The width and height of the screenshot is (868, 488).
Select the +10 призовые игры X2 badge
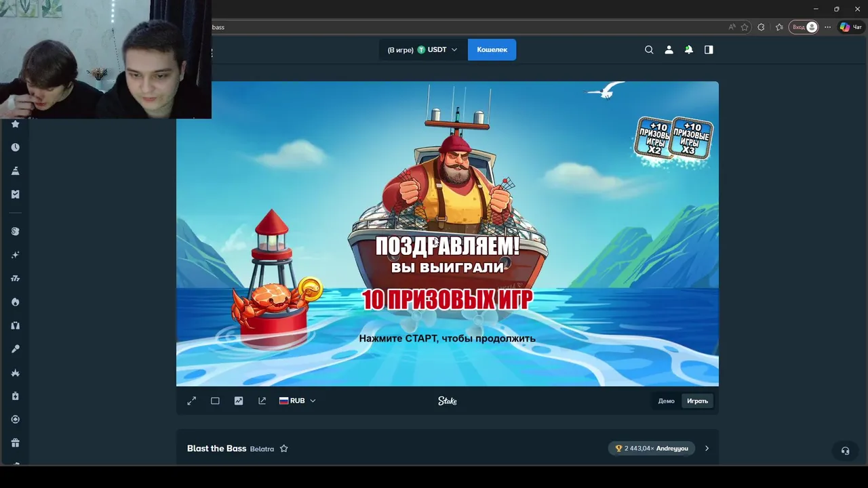tap(653, 138)
